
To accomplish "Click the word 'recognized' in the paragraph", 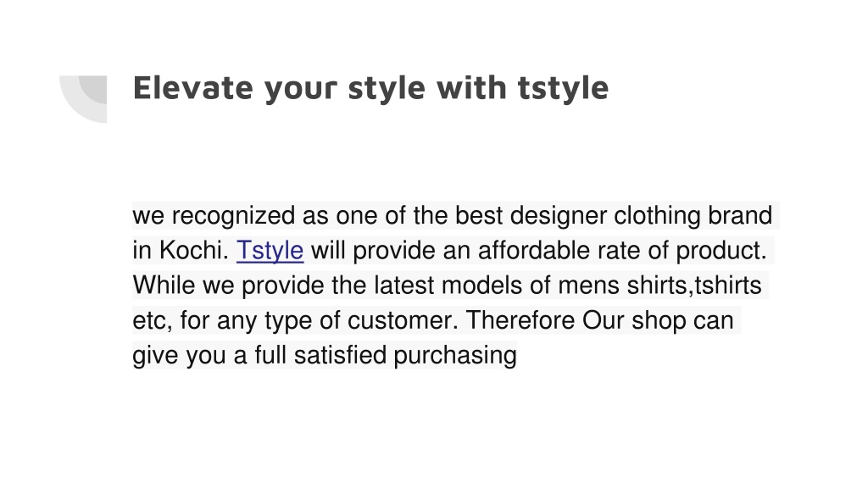I will pyautogui.click(x=233, y=216).
